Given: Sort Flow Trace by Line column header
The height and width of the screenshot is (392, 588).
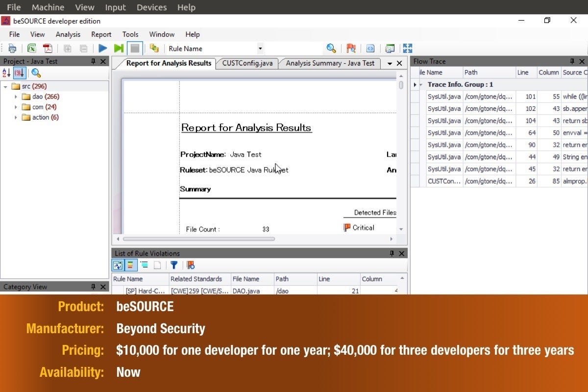Looking at the screenshot, I should [526, 73].
